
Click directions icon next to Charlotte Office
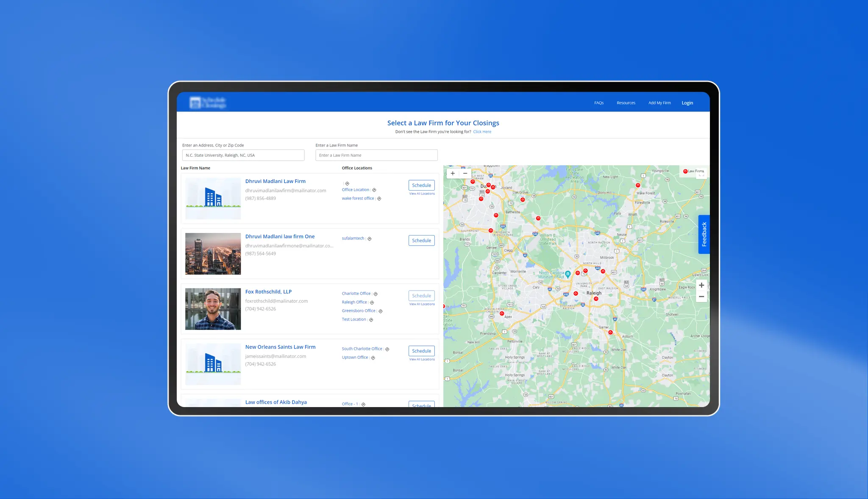click(376, 294)
